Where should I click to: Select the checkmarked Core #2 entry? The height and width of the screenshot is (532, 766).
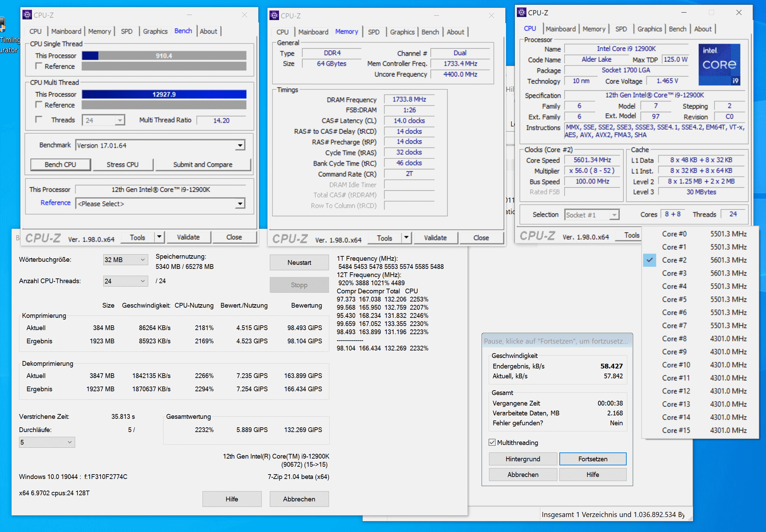[x=700, y=260]
